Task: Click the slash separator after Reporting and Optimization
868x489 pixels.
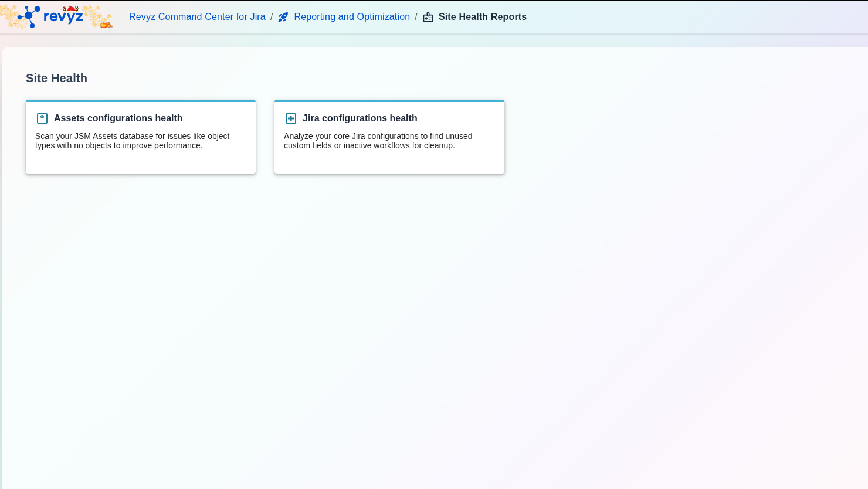Action: (416, 17)
